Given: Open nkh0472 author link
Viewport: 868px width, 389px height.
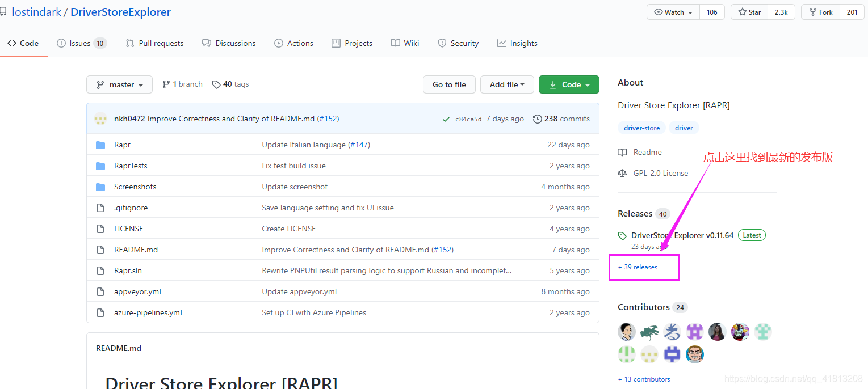Looking at the screenshot, I should point(129,119).
